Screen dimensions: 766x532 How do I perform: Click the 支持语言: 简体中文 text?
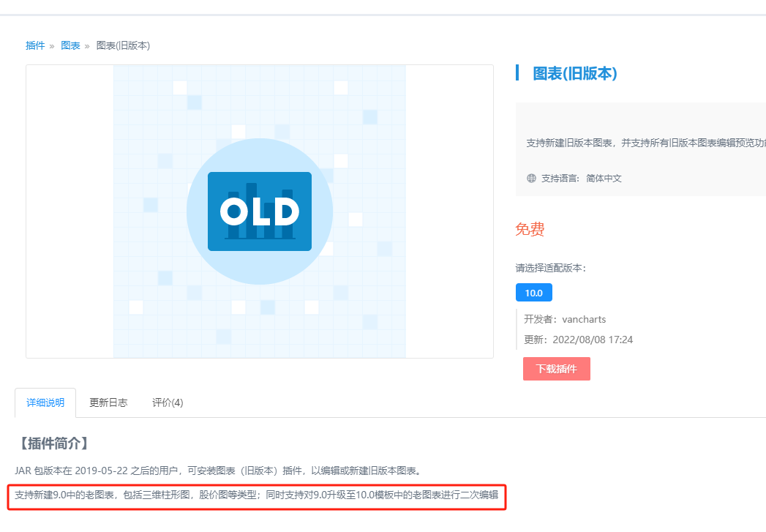pos(582,179)
